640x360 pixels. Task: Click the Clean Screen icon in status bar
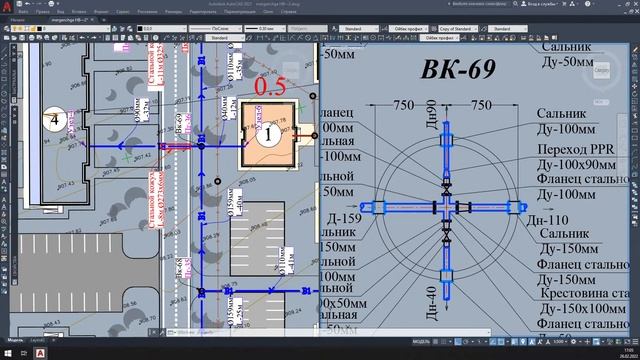point(627,342)
